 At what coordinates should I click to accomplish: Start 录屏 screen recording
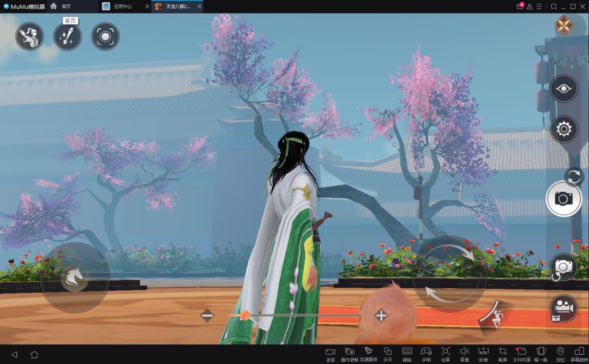(330, 354)
